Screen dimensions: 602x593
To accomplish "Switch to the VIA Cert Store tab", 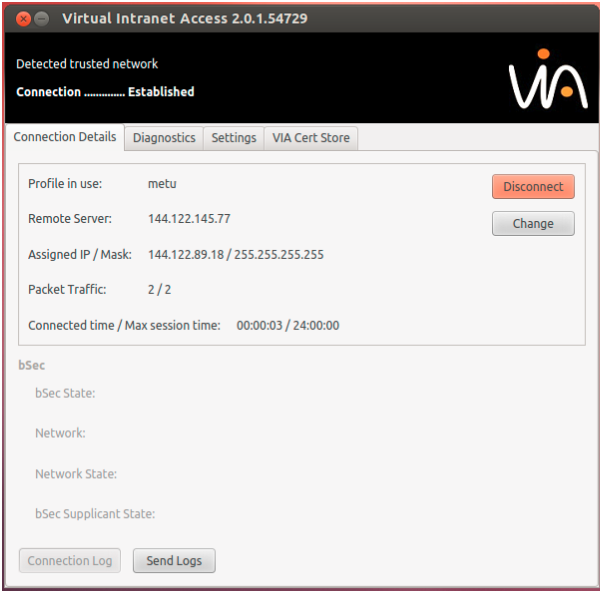I will (x=311, y=138).
